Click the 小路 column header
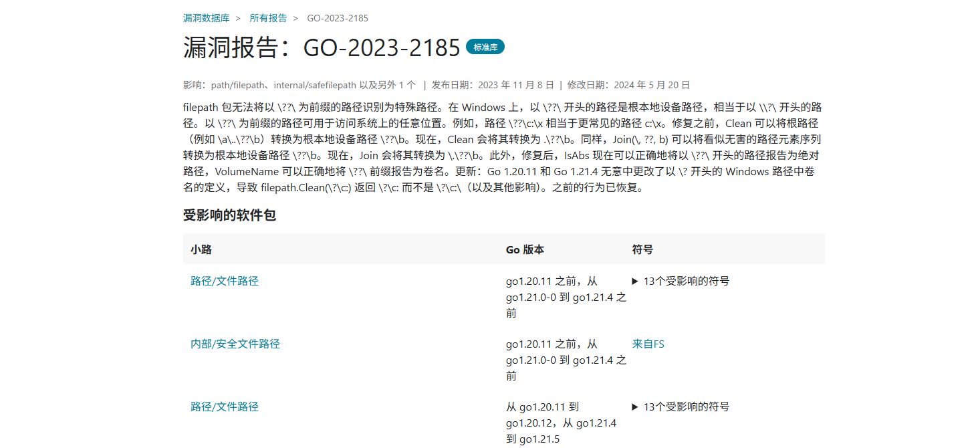 click(201, 249)
